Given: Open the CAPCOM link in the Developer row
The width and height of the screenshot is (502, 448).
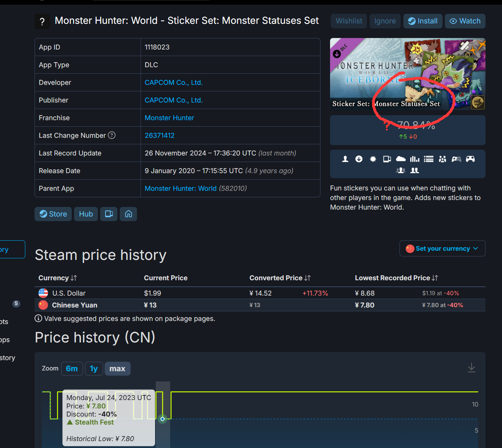Looking at the screenshot, I should (173, 83).
